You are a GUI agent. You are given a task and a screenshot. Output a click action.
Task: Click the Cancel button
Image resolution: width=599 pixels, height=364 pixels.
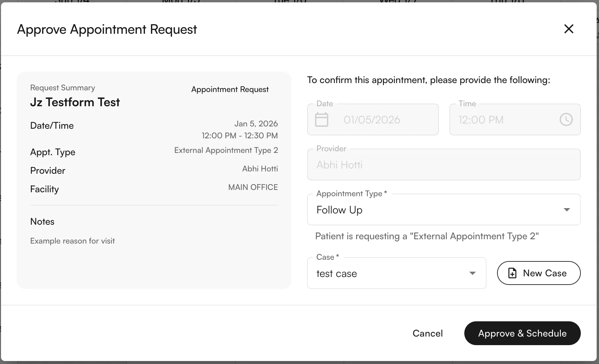(x=427, y=333)
